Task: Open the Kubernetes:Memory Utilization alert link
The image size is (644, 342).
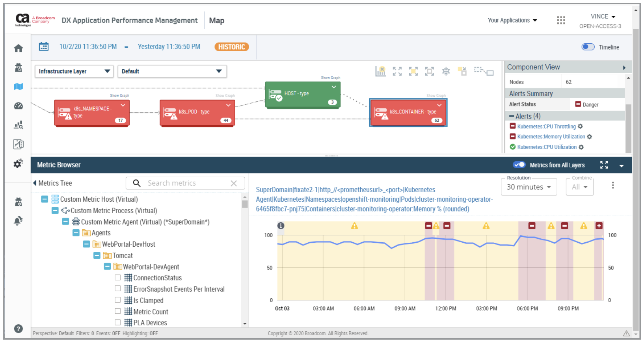Action: [x=551, y=137]
